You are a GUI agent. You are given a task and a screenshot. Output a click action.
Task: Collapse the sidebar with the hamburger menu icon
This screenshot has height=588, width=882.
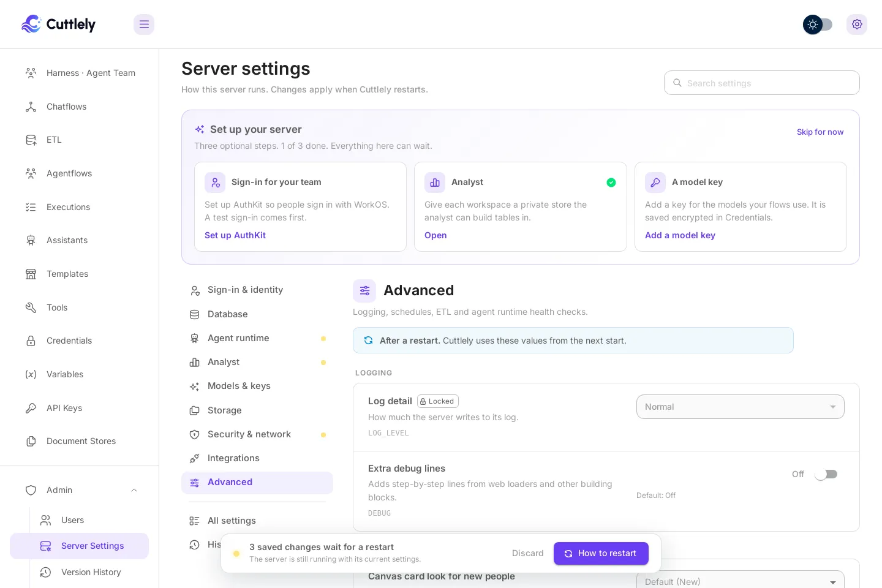point(144,24)
